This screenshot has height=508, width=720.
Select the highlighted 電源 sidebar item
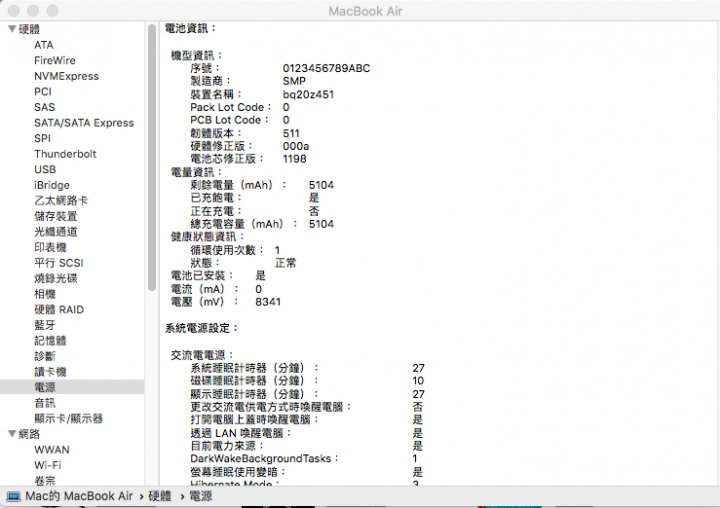(72, 387)
